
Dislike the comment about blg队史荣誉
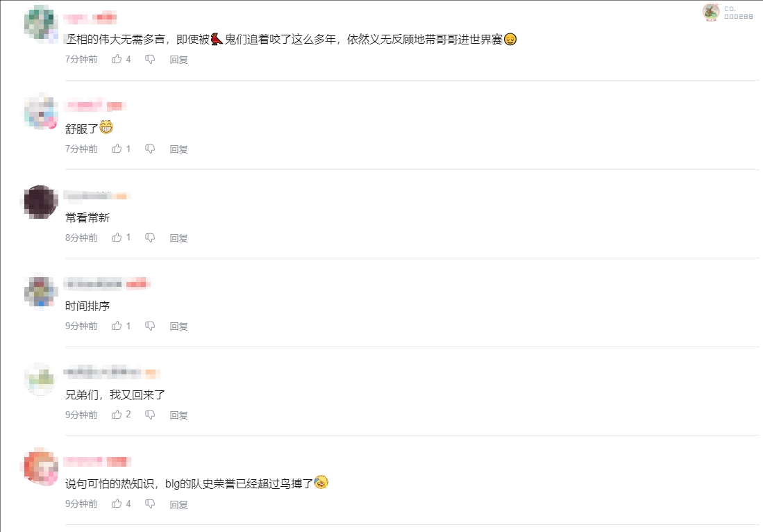(150, 504)
